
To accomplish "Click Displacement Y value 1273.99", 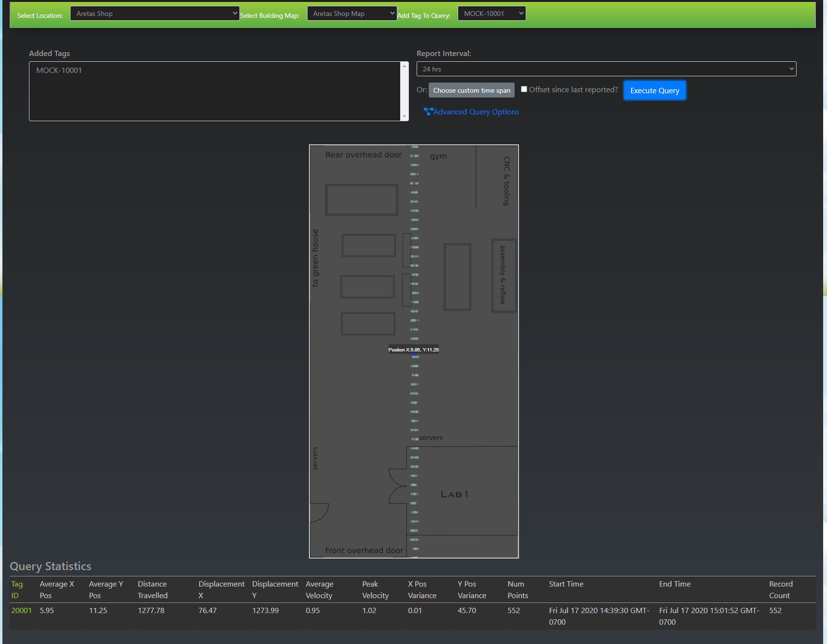I will [266, 611].
